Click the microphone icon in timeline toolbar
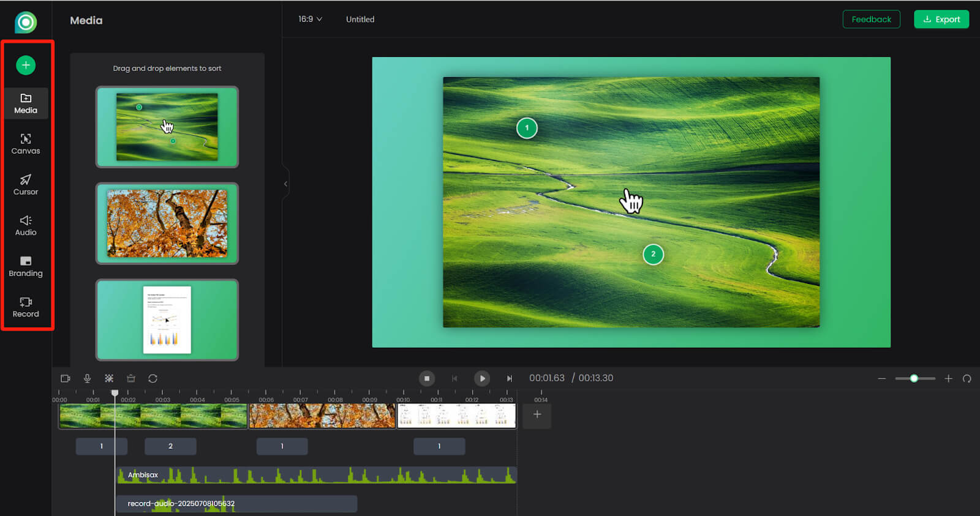980x516 pixels. coord(88,378)
